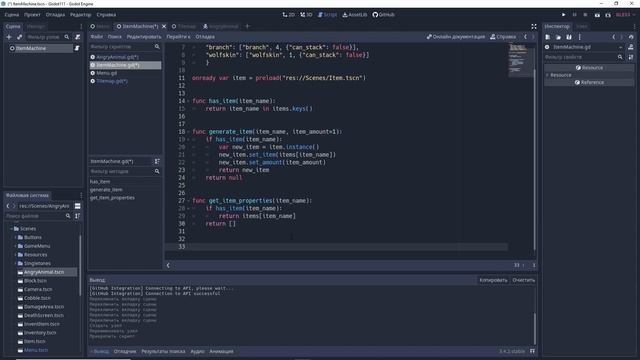Navigate back in FileSystem path history
The height and width of the screenshot is (360, 640).
point(8,206)
